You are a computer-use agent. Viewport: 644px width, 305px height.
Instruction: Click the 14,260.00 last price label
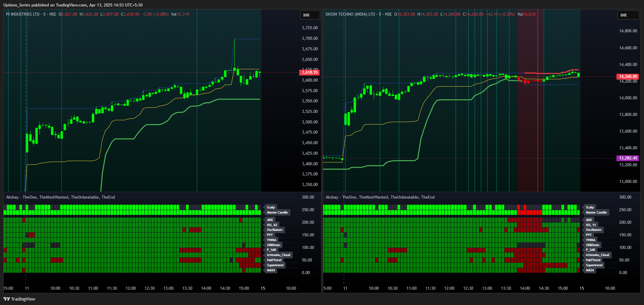628,77
